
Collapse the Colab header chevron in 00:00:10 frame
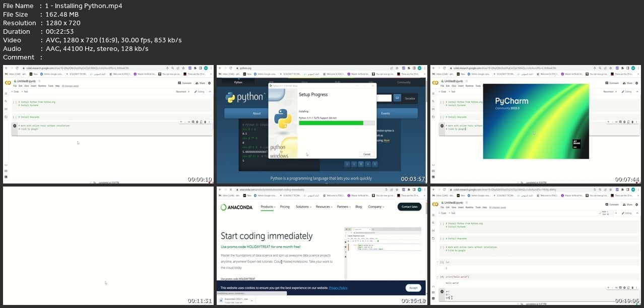point(210,92)
